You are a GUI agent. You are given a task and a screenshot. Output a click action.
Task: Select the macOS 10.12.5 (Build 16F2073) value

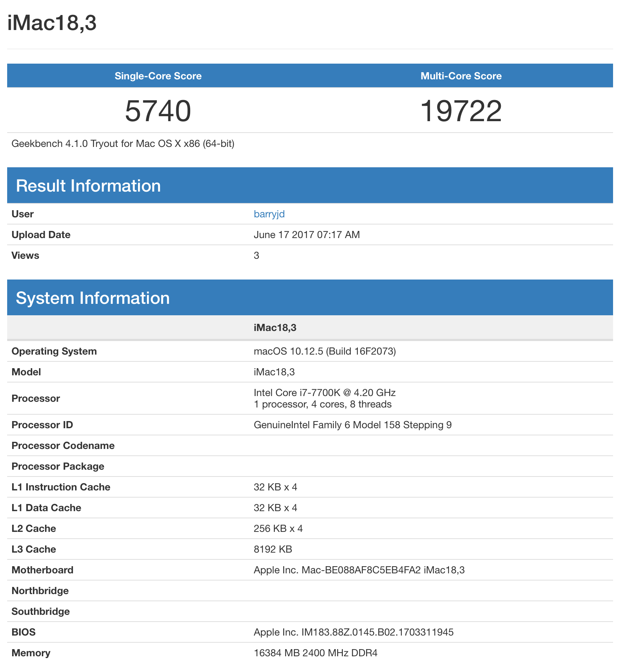(325, 351)
